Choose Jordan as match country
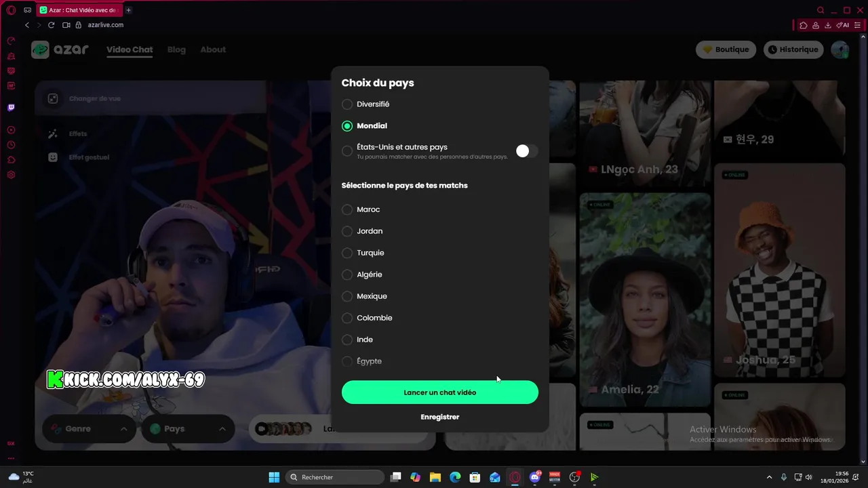Image resolution: width=868 pixels, height=488 pixels. click(347, 231)
